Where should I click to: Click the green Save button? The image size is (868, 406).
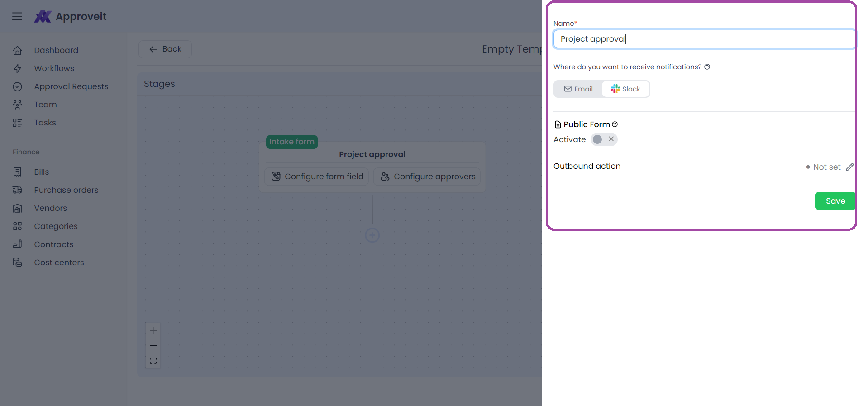835,201
